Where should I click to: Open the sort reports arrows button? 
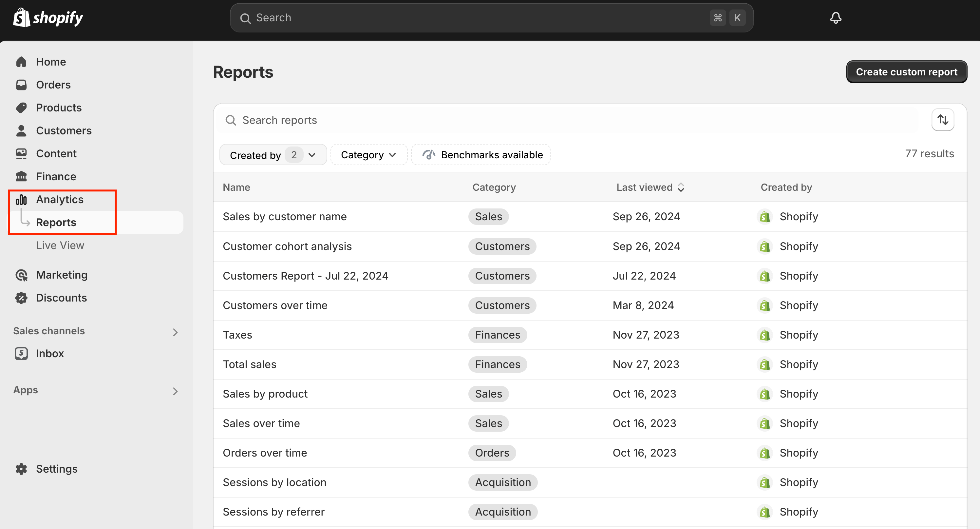(942, 120)
